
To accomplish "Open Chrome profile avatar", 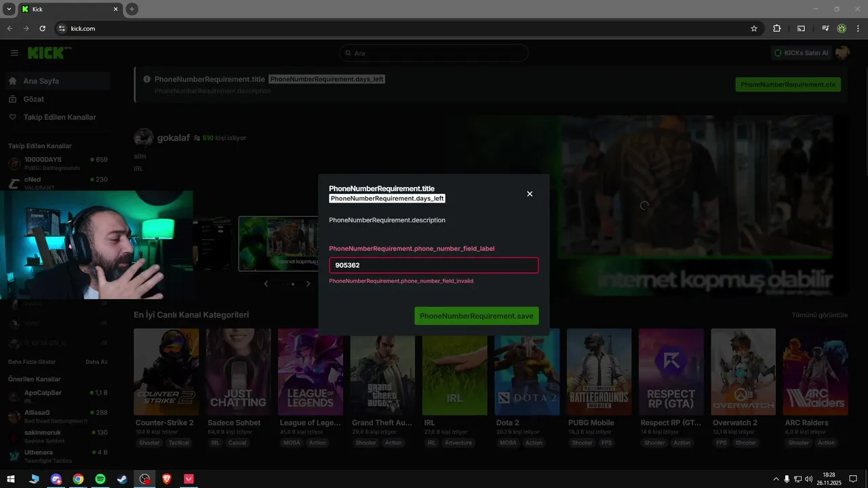I will click(842, 28).
